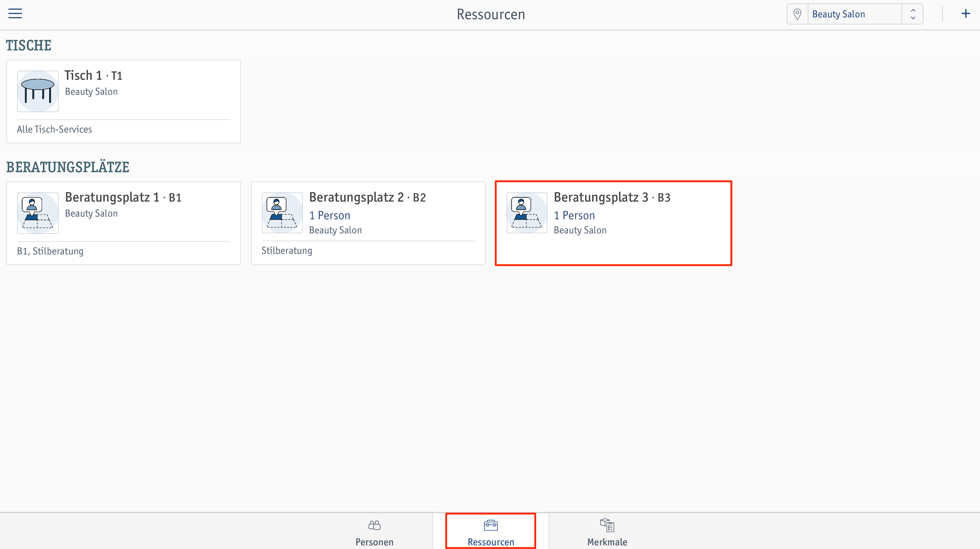
Task: Click the Ressourcen toolbox icon
Action: click(x=491, y=525)
